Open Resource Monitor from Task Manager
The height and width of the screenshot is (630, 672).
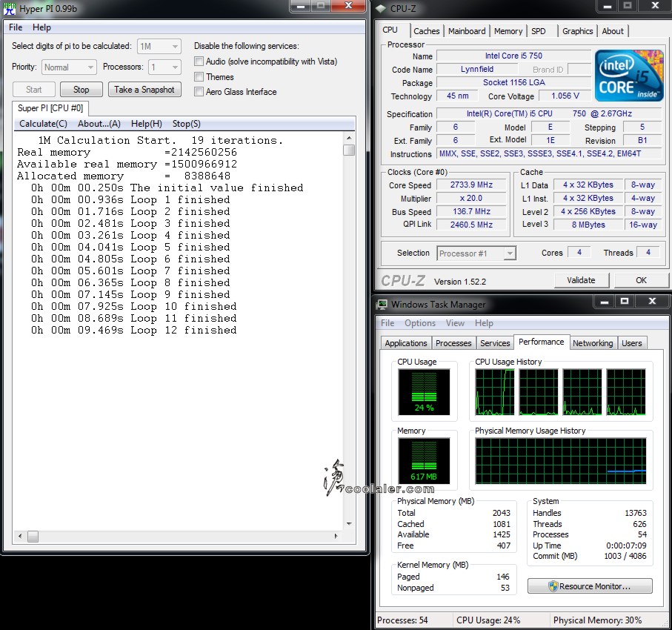pyautogui.click(x=590, y=586)
